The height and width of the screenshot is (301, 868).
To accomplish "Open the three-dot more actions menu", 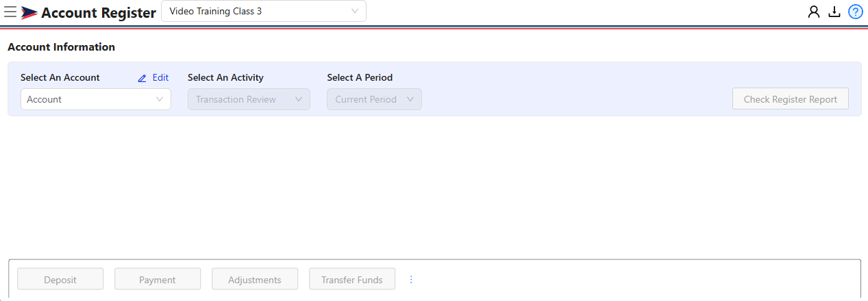I will click(x=411, y=279).
